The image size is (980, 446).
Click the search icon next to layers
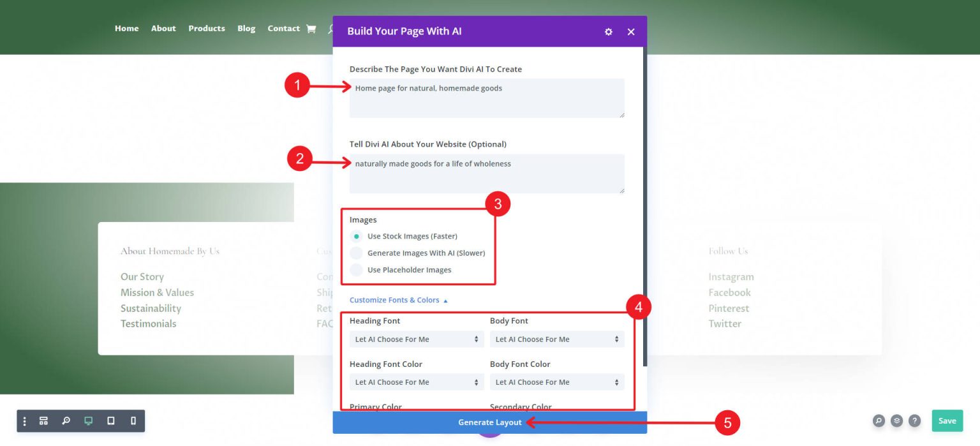click(x=879, y=420)
